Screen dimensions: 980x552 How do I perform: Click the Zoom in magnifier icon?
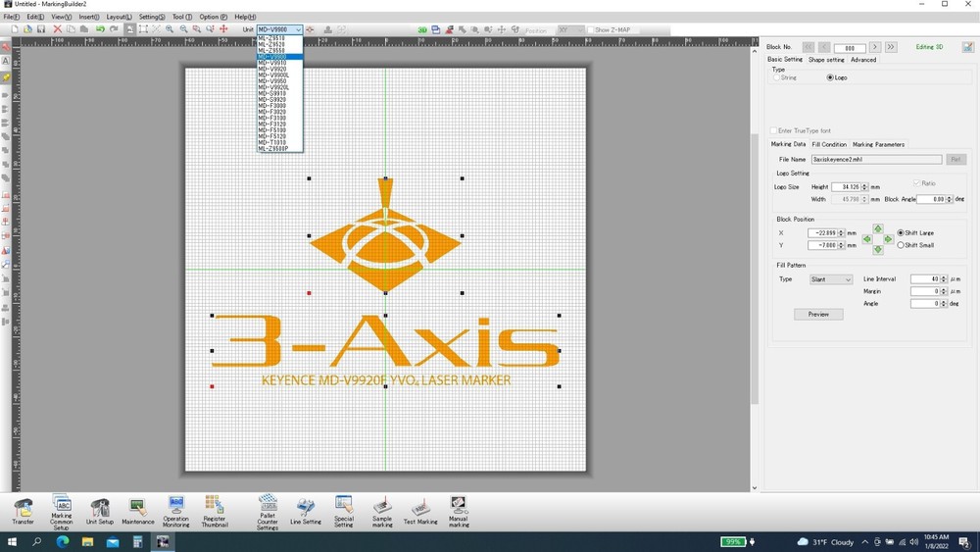tap(170, 29)
